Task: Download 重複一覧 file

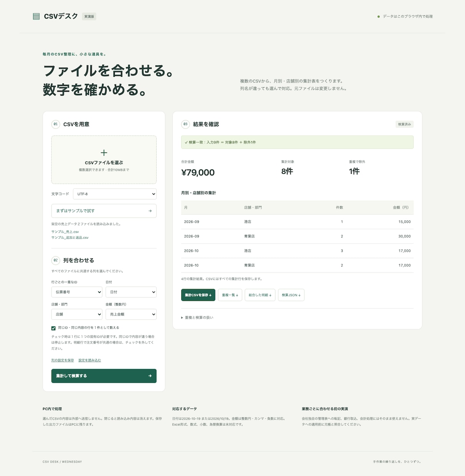Action: click(230, 295)
